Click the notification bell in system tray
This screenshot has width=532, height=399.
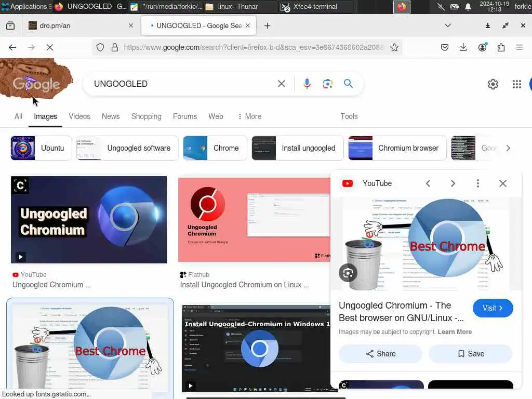click(x=468, y=7)
